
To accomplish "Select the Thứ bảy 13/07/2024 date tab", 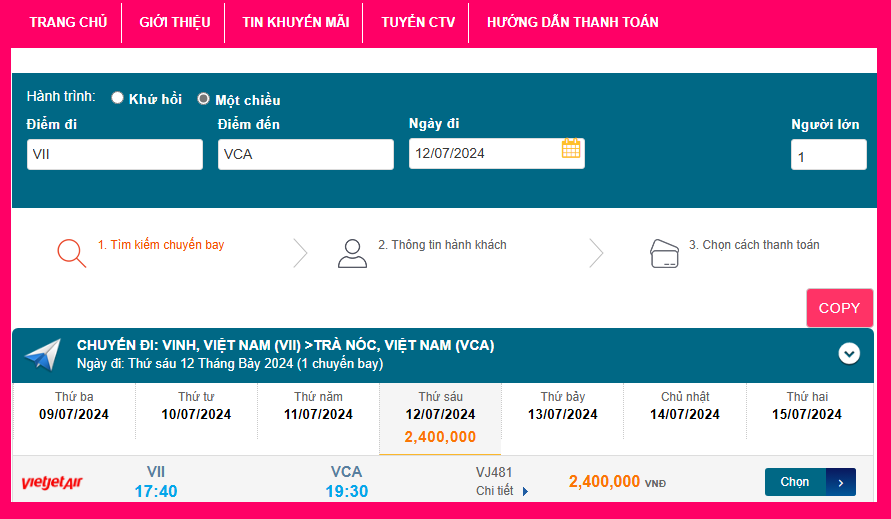I will point(563,406).
